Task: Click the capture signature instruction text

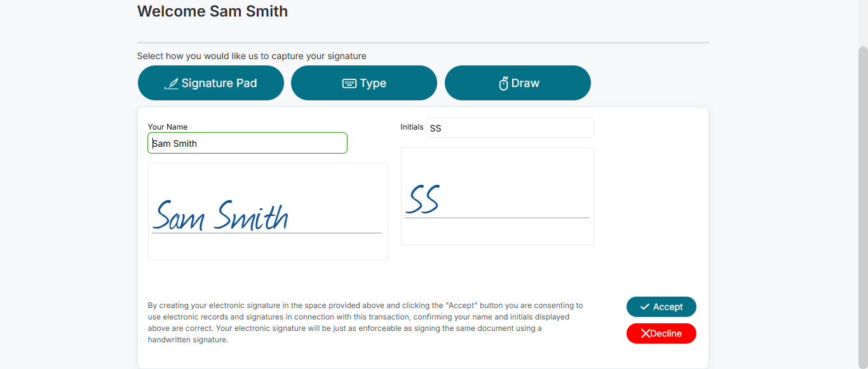Action: coord(252,56)
